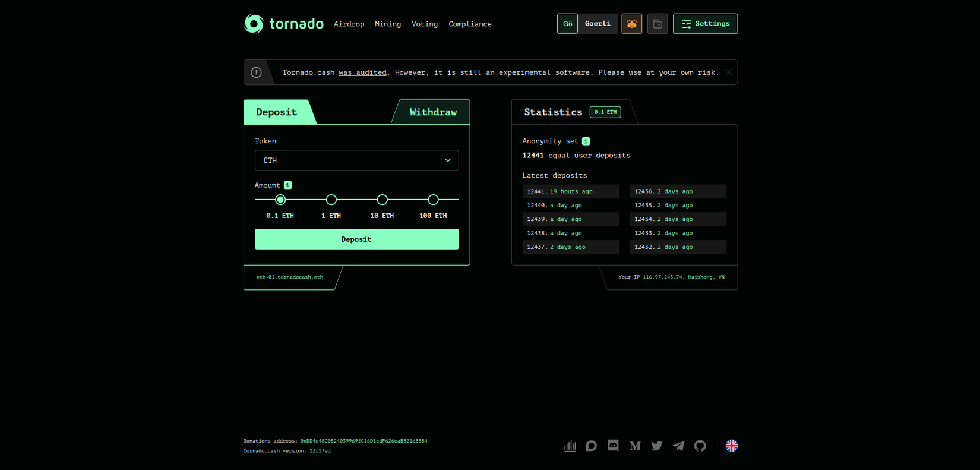The width and height of the screenshot is (980, 470).
Task: Click the eth-01.tornadocash.eth contract link
Action: (290, 277)
